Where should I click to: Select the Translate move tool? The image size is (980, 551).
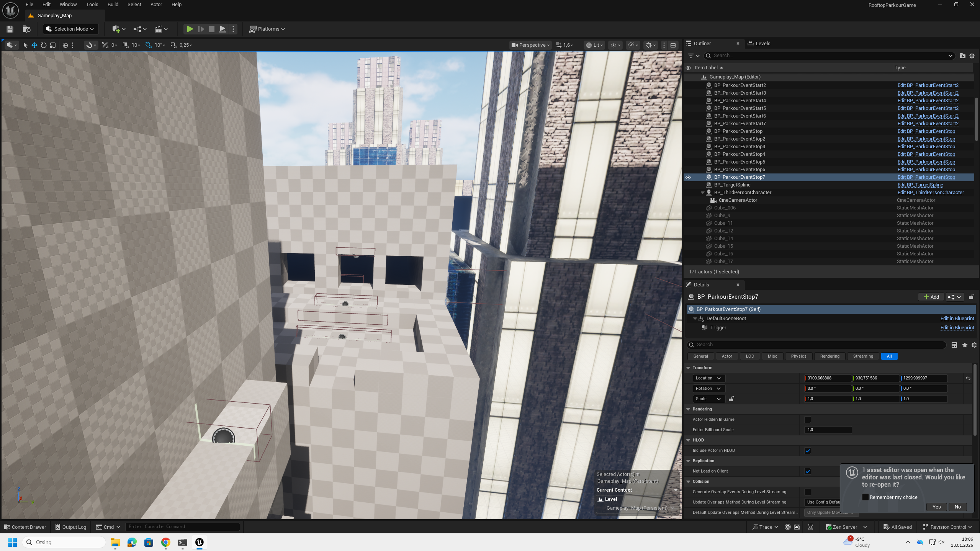(34, 45)
